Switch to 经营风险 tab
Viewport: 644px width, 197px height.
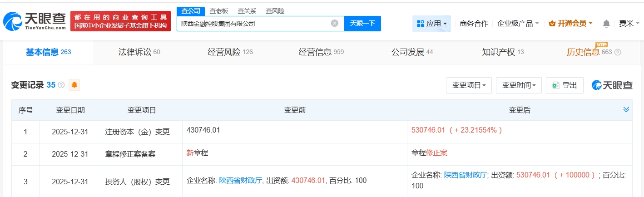[230, 52]
